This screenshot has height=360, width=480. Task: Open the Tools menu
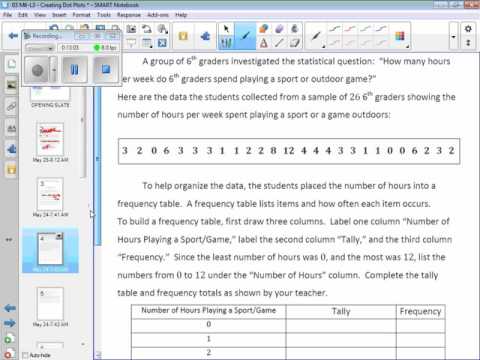pos(104,15)
